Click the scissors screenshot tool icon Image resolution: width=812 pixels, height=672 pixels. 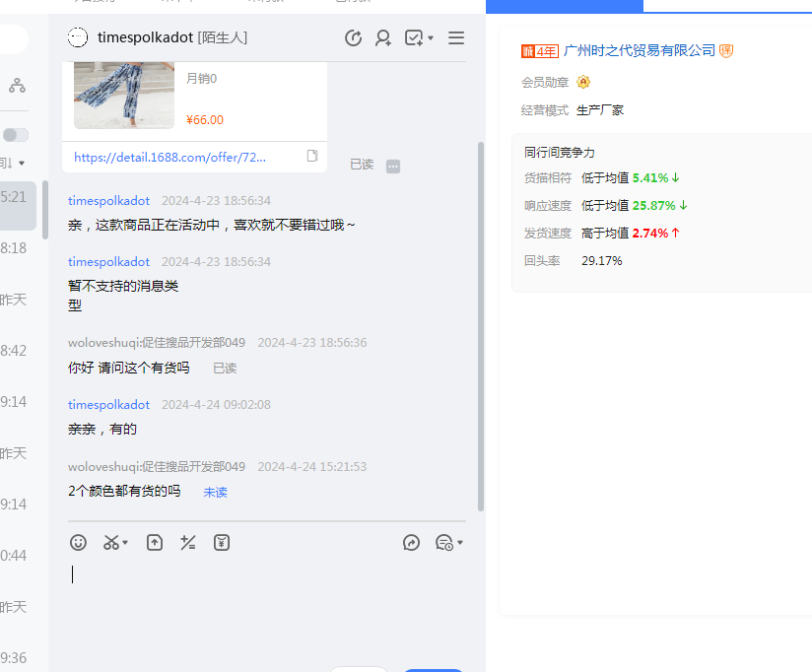pos(111,542)
